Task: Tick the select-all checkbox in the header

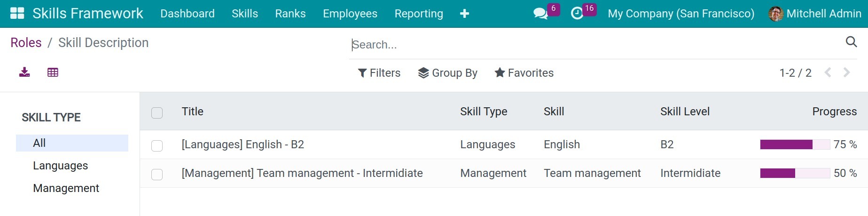Action: (157, 113)
